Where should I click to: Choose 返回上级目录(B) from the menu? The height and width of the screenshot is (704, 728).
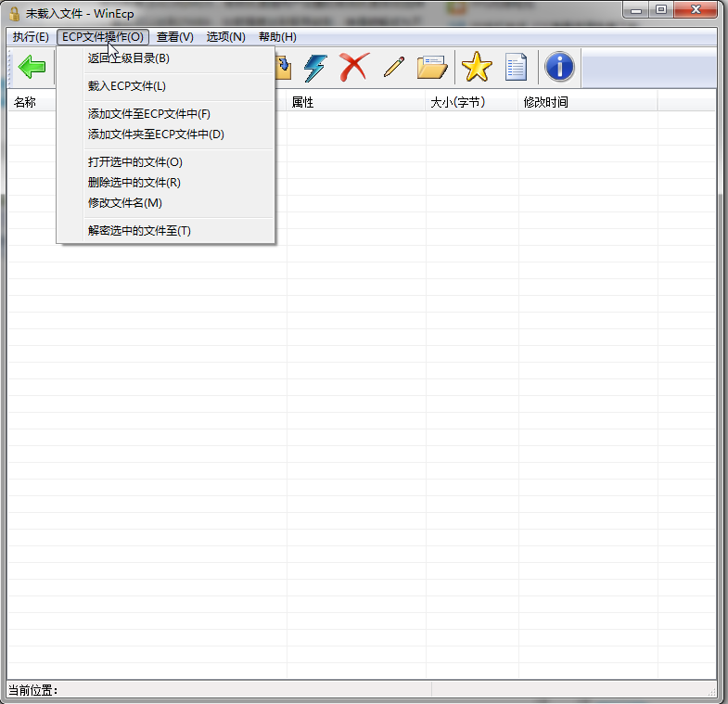tap(165, 58)
